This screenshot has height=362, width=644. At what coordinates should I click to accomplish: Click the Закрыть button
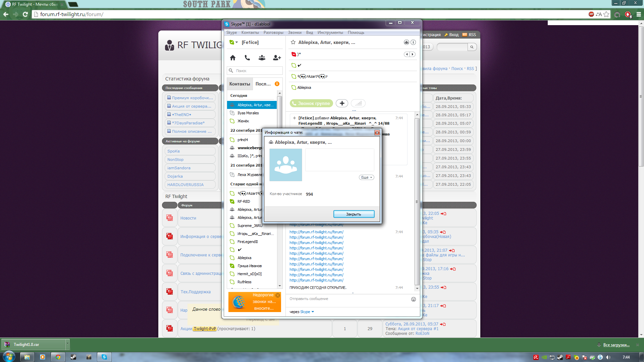354,214
